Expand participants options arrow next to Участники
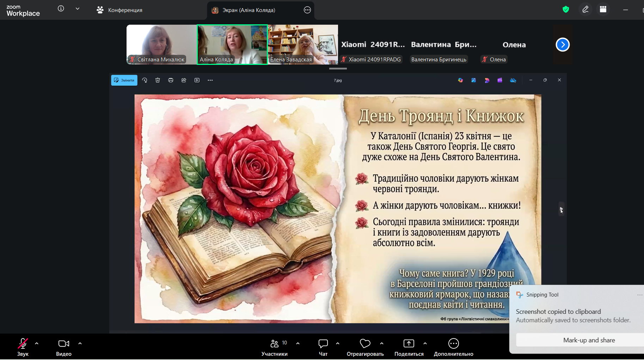644x360 pixels. point(298,343)
